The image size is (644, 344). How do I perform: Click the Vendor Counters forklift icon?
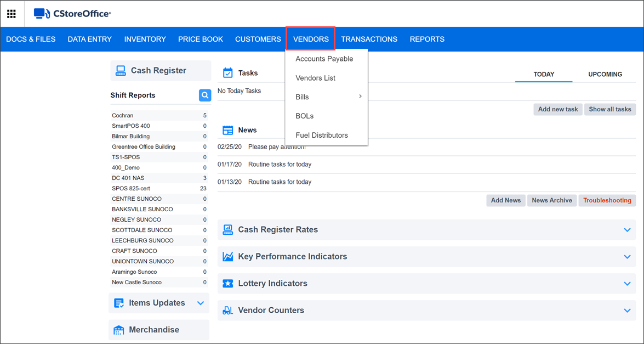(227, 311)
